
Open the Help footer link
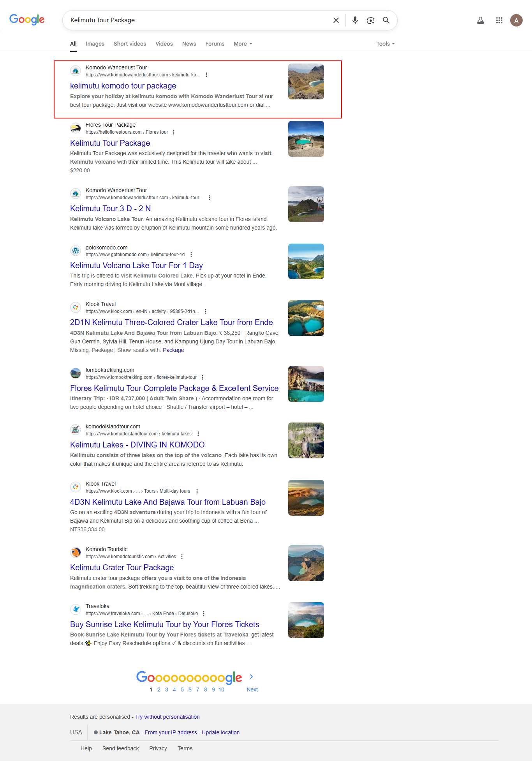click(x=86, y=748)
